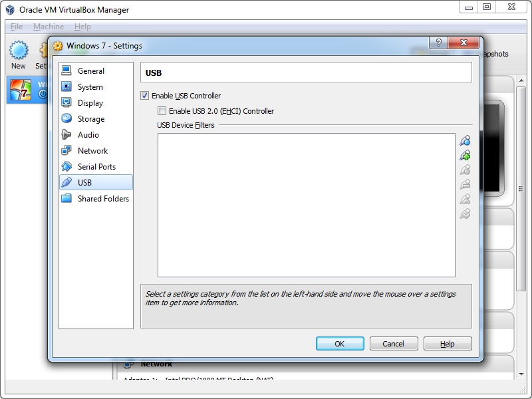The width and height of the screenshot is (532, 399).
Task: Disable the Enable USB Controller checkbox
Action: [x=145, y=96]
